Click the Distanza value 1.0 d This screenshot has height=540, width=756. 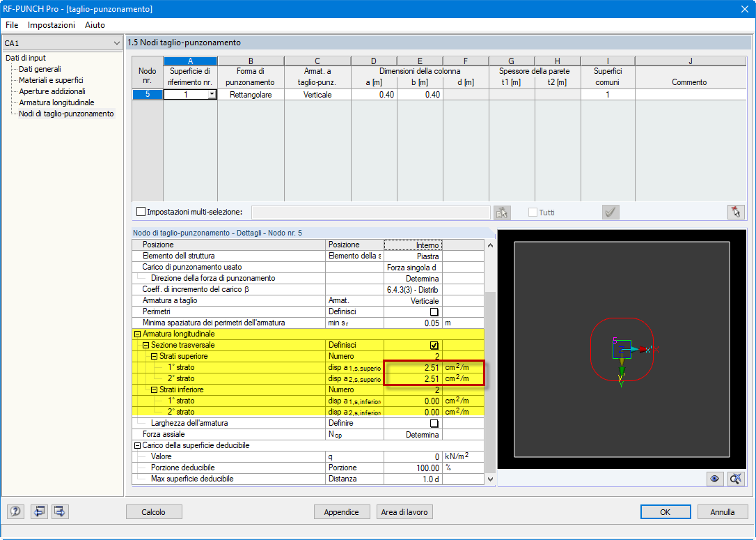[414, 479]
